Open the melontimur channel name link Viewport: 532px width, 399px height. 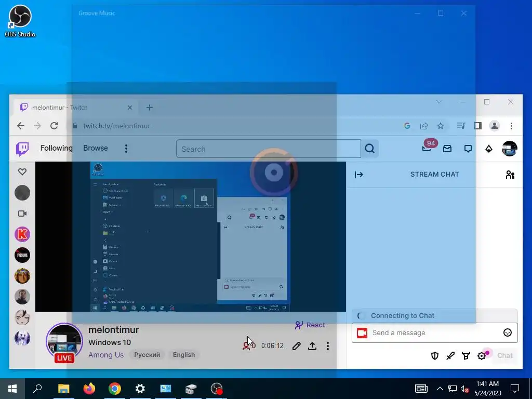click(114, 329)
